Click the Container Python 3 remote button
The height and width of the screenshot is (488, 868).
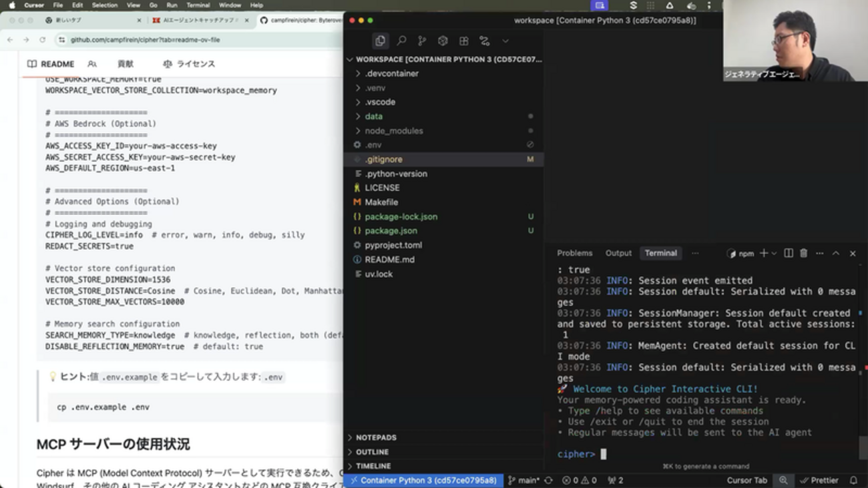pyautogui.click(x=423, y=480)
